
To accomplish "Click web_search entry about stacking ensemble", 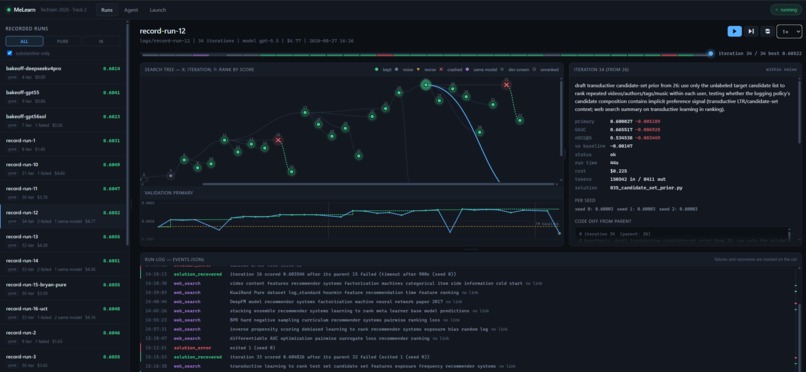I will [468, 311].
